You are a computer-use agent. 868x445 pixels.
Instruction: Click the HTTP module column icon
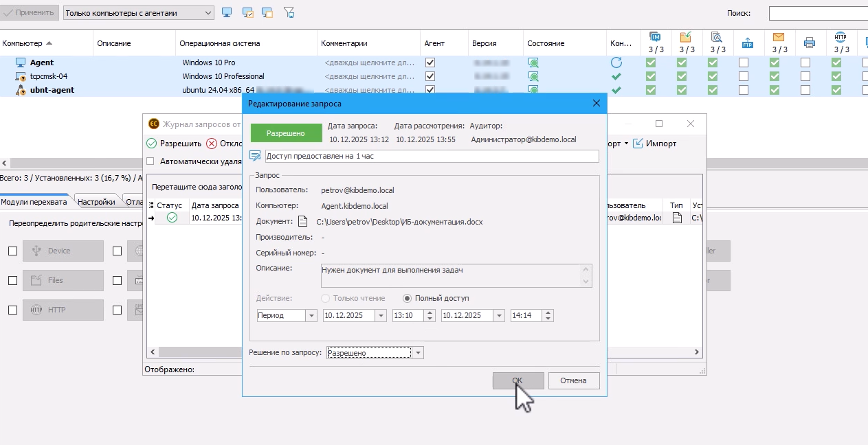click(x=841, y=37)
